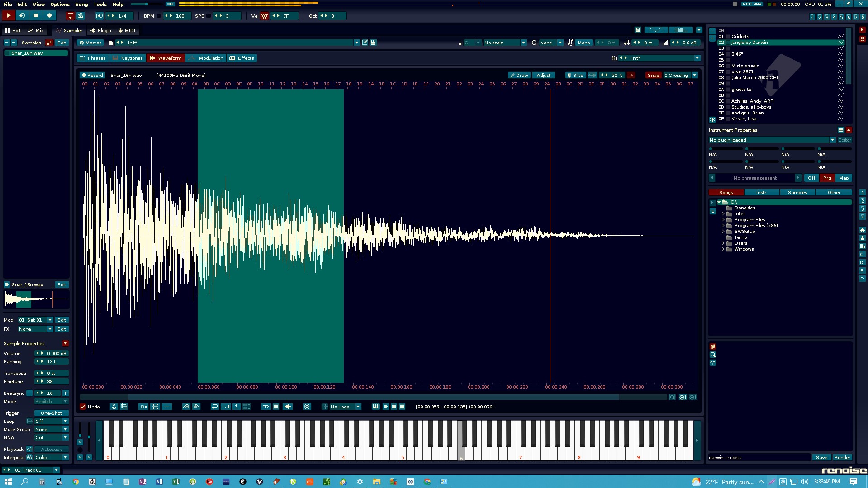
Task: Click the maximize volume icon
Action: (155, 407)
